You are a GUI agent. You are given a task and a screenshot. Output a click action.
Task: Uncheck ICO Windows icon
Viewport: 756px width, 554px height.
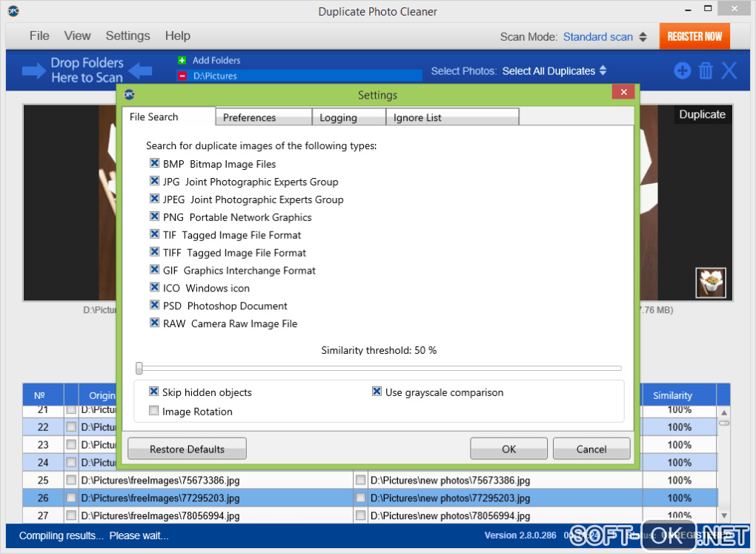point(154,288)
